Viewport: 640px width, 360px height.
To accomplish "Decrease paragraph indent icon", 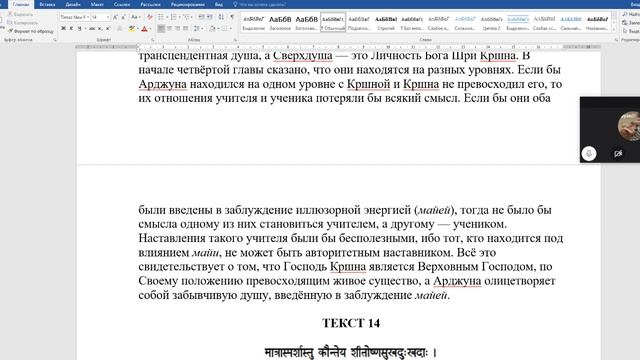I will point(201,17).
